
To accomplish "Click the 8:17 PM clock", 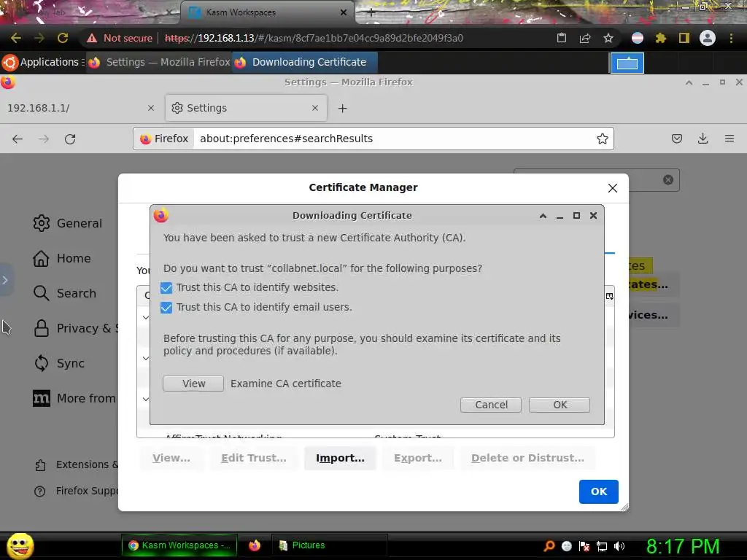I will click(x=683, y=546).
